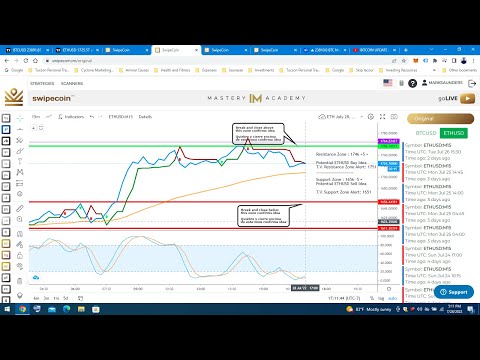
Task: Open a new browser tab
Action: tap(406, 50)
